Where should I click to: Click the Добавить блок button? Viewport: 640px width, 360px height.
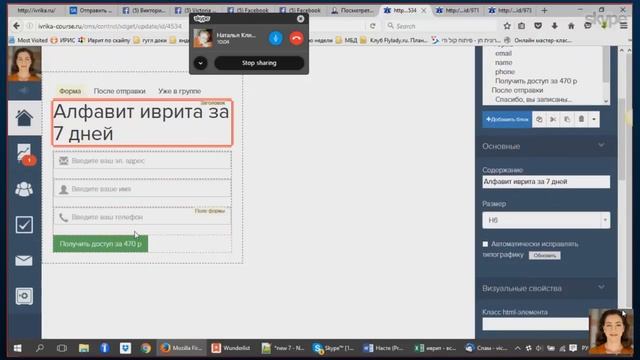[x=507, y=119]
